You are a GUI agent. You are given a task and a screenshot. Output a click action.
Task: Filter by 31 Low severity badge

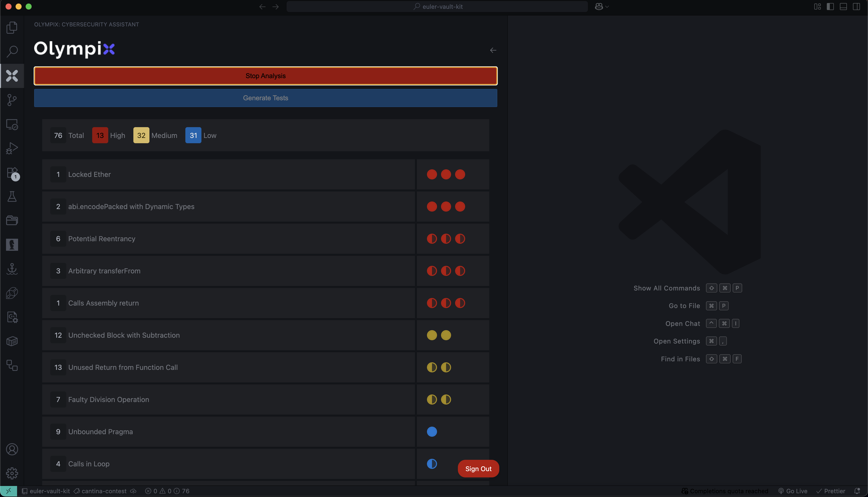click(x=193, y=135)
